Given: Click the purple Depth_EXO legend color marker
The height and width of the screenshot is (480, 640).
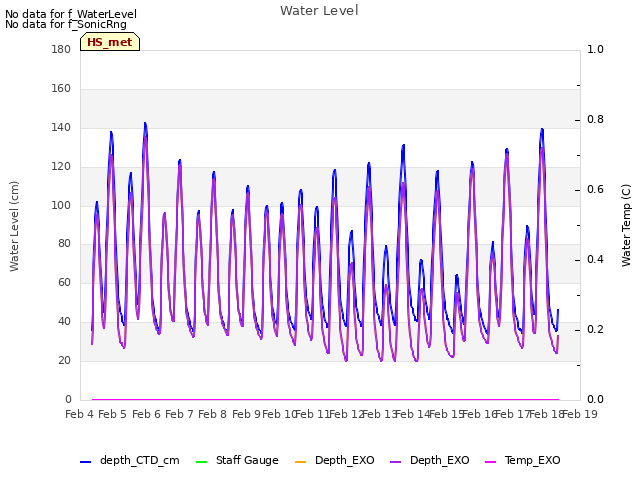Looking at the screenshot, I should click(x=396, y=462).
